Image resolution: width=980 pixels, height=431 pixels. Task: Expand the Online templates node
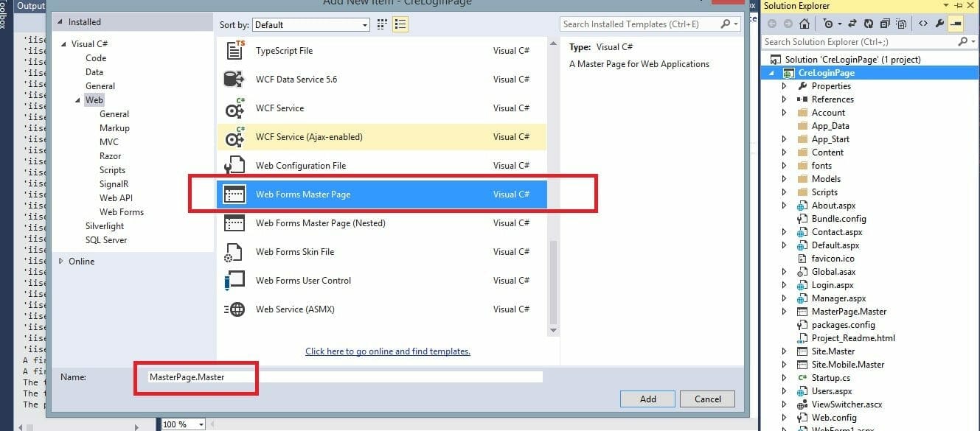pyautogui.click(x=61, y=262)
